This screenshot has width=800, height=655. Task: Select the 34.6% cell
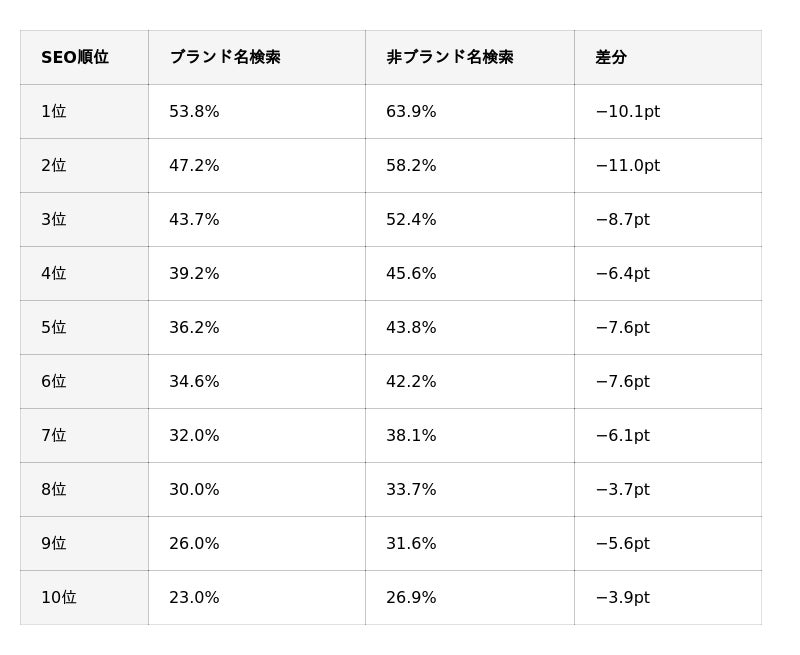(257, 382)
